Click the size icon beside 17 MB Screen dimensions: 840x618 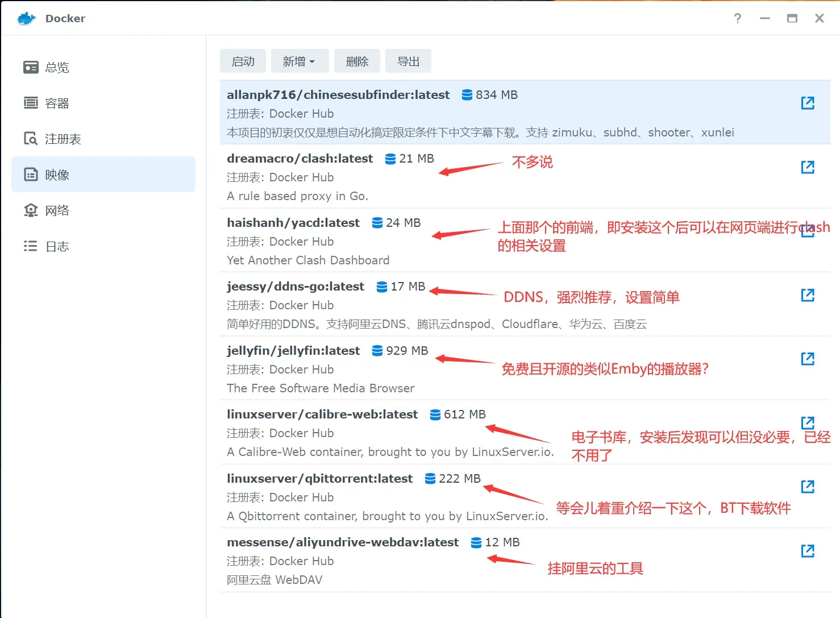click(x=382, y=287)
